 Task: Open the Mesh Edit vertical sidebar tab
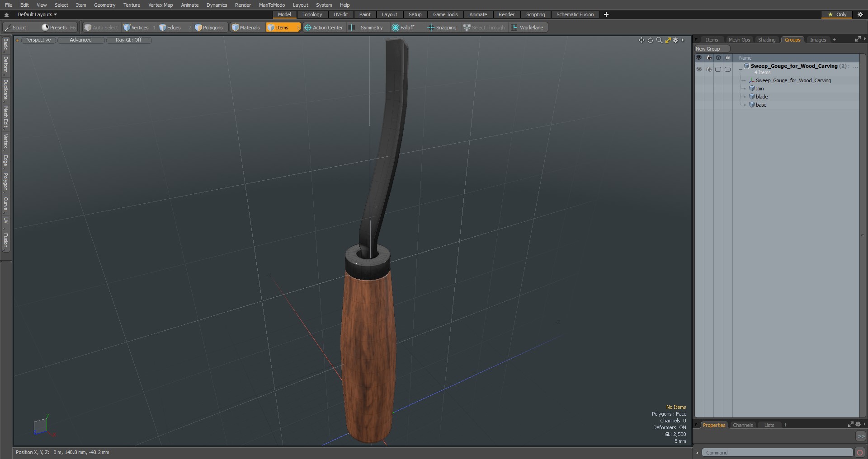(5, 117)
